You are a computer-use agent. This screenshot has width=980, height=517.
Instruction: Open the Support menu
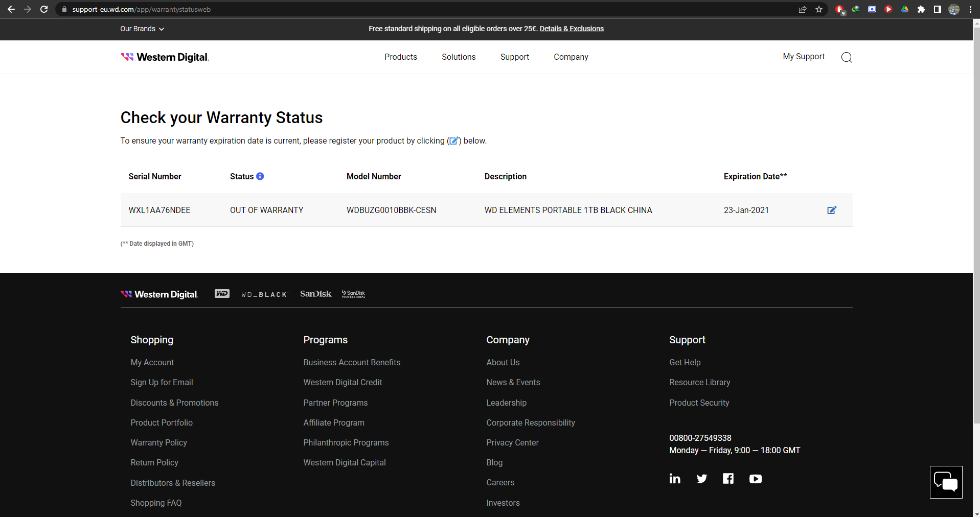[515, 57]
